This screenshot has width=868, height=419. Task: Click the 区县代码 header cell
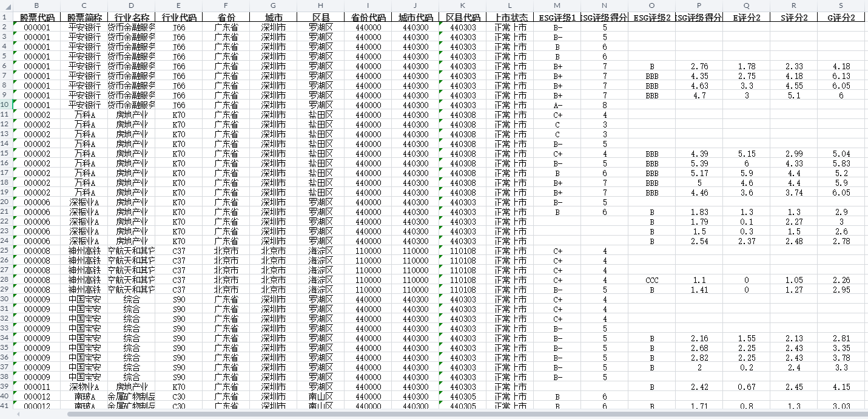point(463,17)
